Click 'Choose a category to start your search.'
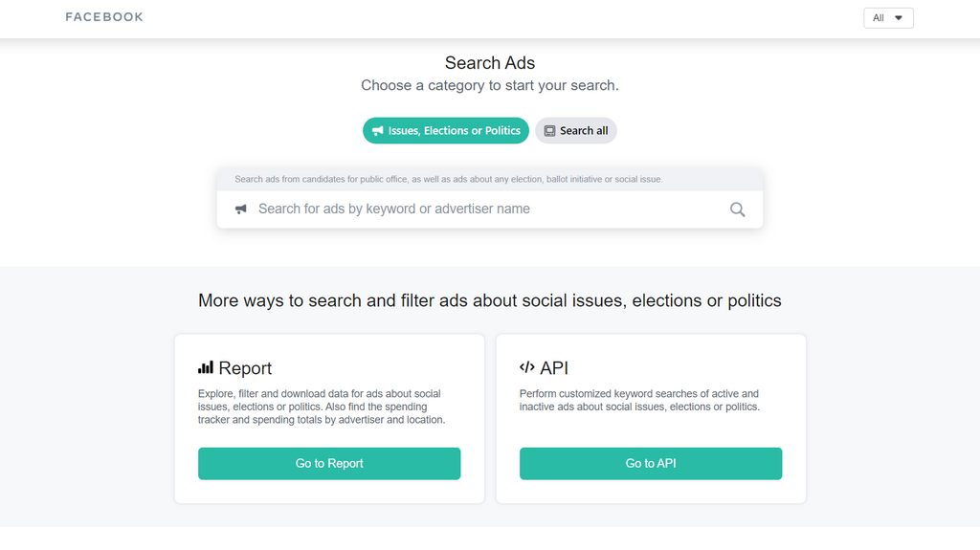Screen dimensions: 980x550 coord(490,86)
